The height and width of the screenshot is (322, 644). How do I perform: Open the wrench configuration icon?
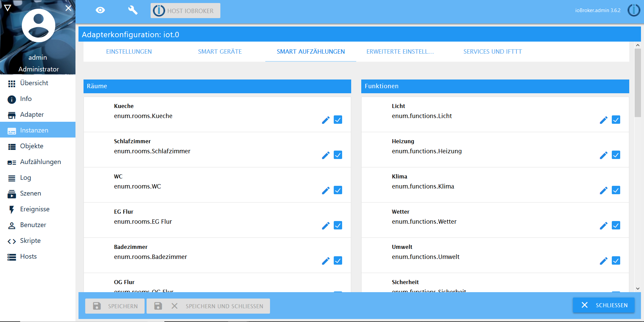(133, 10)
